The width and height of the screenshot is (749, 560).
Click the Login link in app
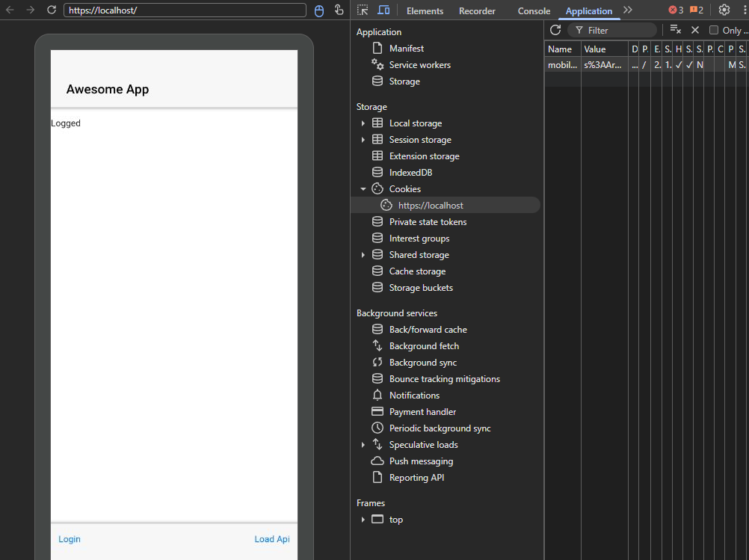[x=70, y=539]
